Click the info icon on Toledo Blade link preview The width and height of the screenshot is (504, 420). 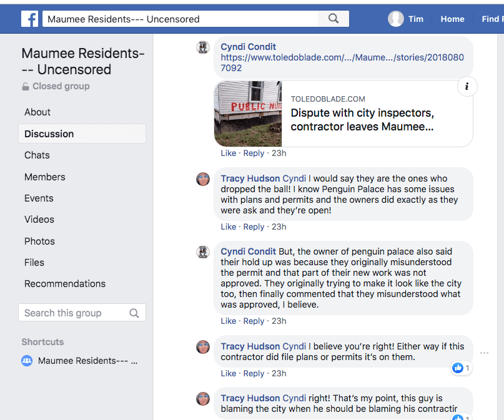point(467,87)
